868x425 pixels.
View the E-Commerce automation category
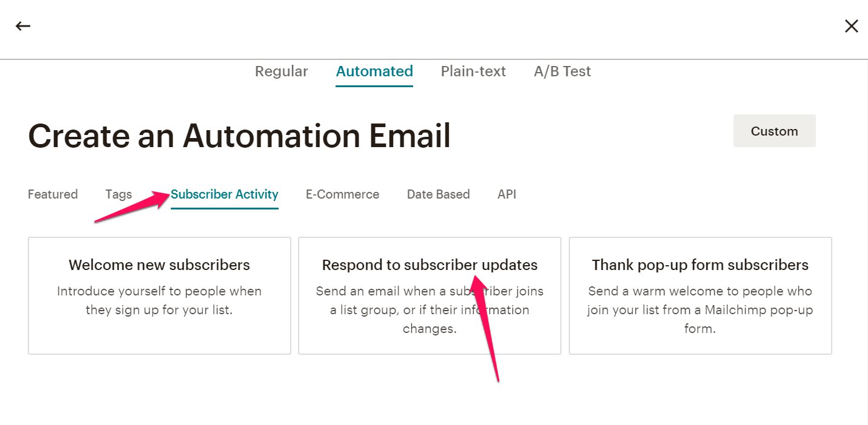click(342, 194)
